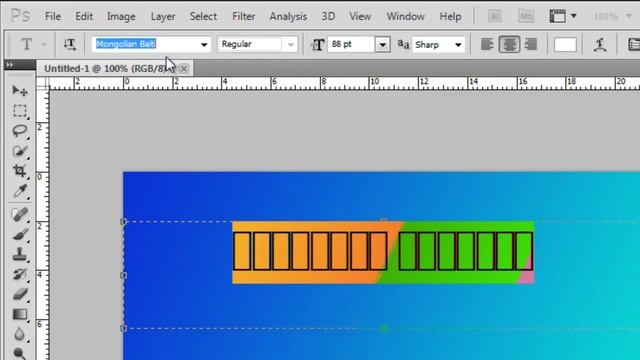Select the Eyedropper tool
This screenshot has width=640, height=360.
20,191
